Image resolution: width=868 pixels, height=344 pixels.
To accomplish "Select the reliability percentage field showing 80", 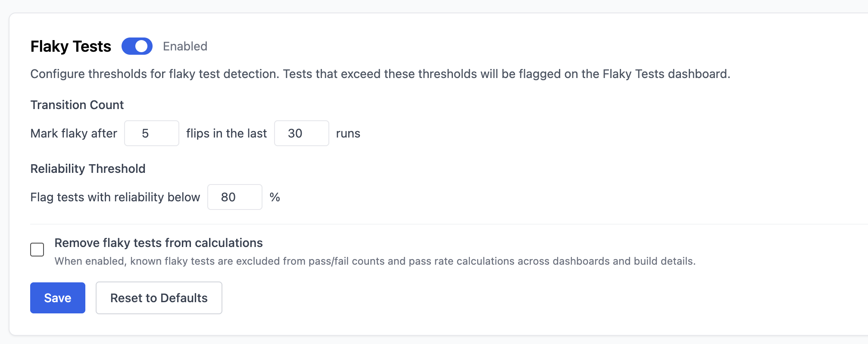I will coord(234,197).
